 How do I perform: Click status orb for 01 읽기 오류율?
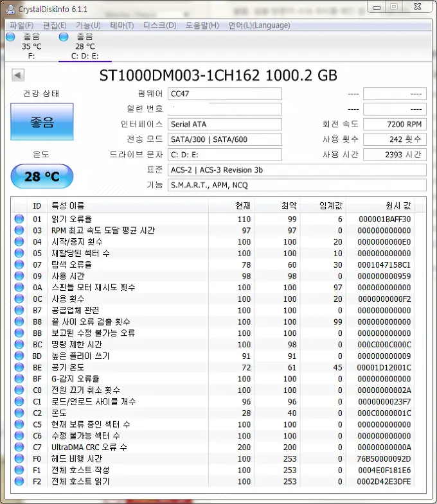(19, 219)
